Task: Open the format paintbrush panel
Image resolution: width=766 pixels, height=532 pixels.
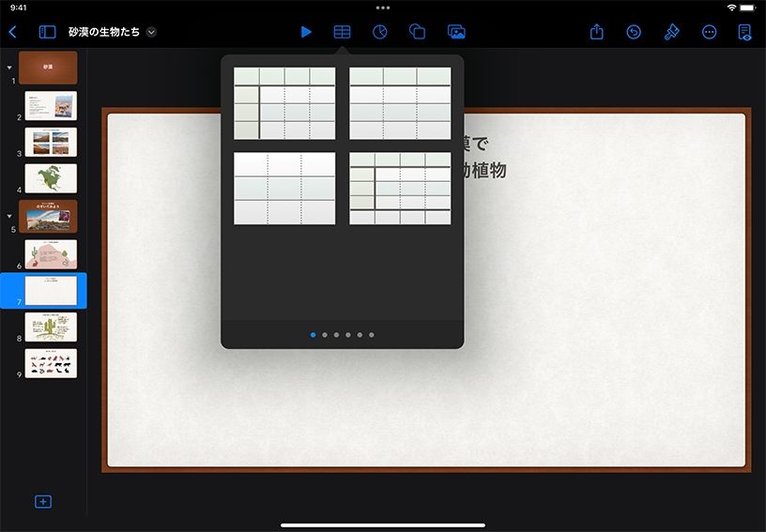Action: tap(671, 32)
